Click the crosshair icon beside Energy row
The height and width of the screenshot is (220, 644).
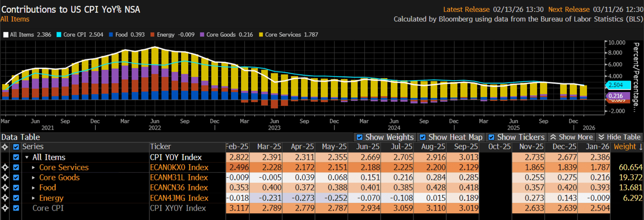click(x=5, y=198)
